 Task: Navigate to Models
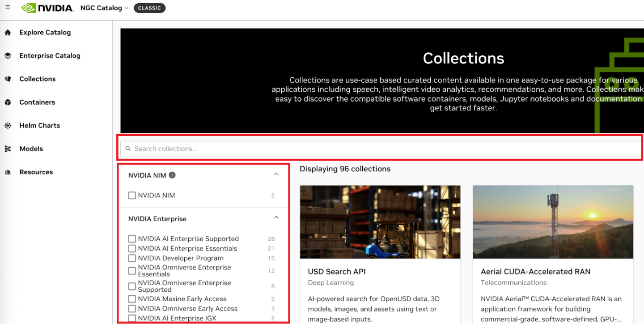[31, 149]
